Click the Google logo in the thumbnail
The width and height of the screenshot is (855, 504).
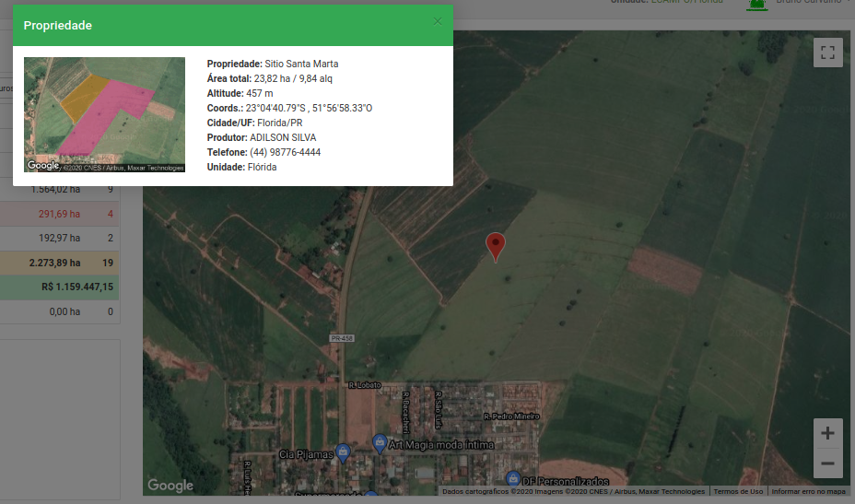43,165
